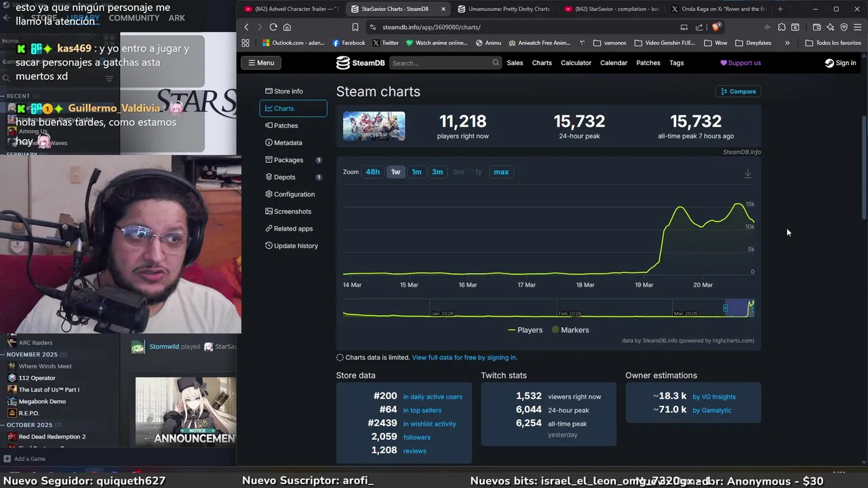Click the Compare button
This screenshot has height=488, width=868.
click(x=738, y=91)
